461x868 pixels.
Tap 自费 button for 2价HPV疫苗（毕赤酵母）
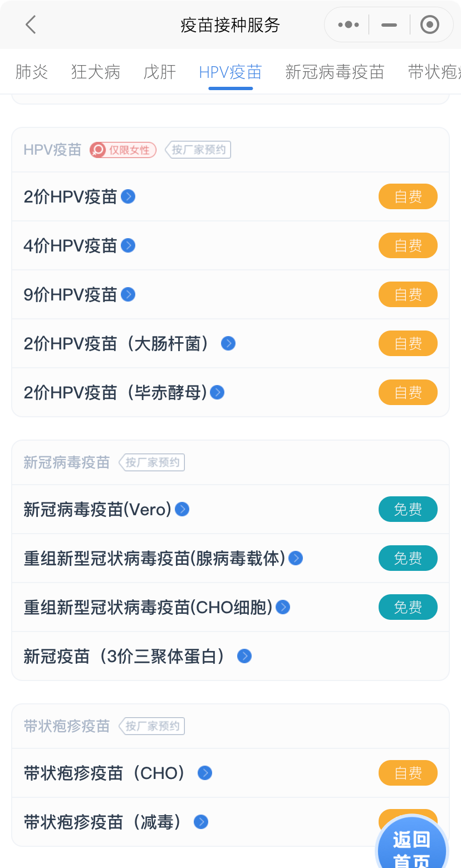408,392
